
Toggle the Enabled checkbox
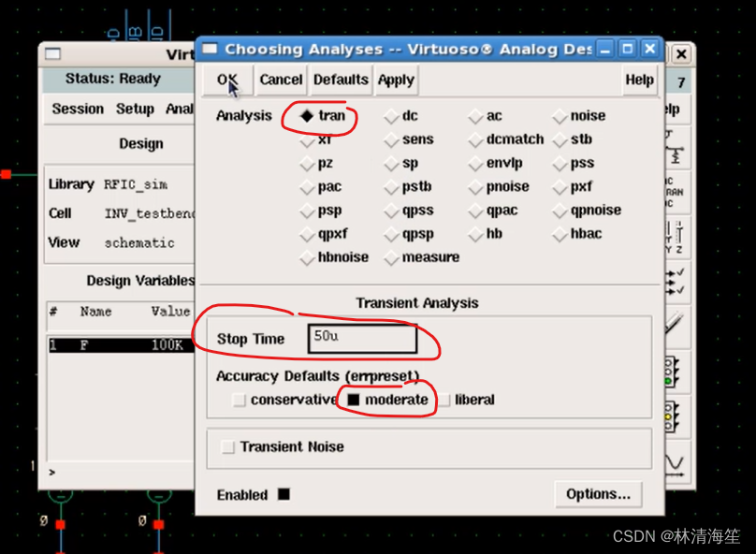pos(283,495)
